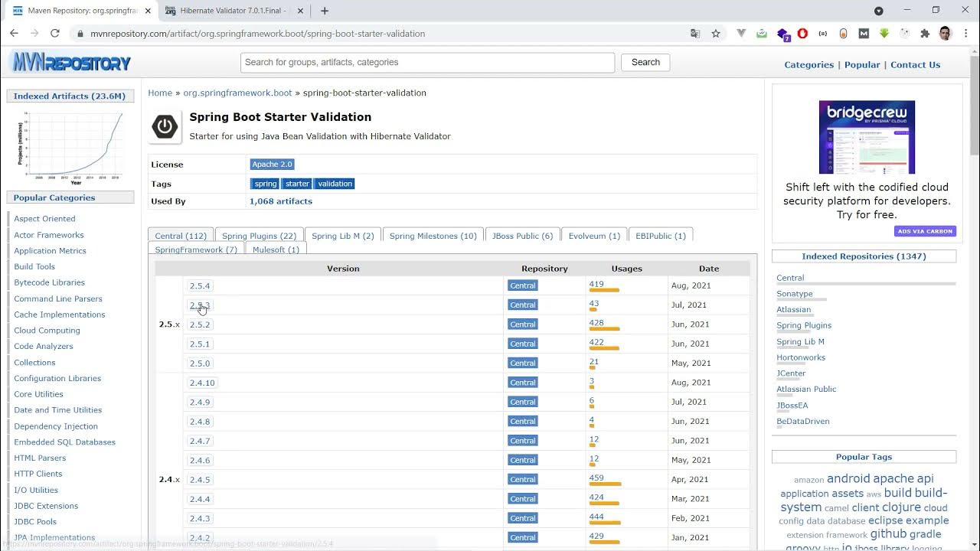Open the 1,068 artifacts link
The height and width of the screenshot is (551, 980).
point(280,201)
